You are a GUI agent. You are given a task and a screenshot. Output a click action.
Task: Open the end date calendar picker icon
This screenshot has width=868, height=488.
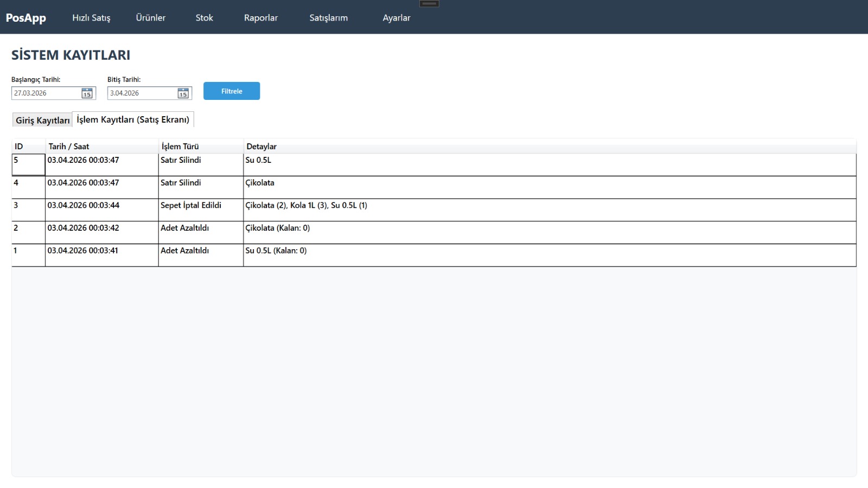183,93
